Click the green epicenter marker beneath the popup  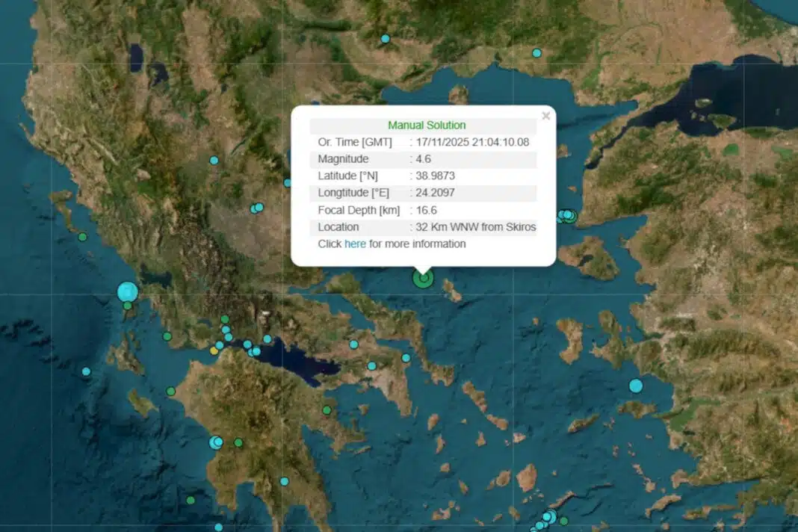tap(423, 279)
